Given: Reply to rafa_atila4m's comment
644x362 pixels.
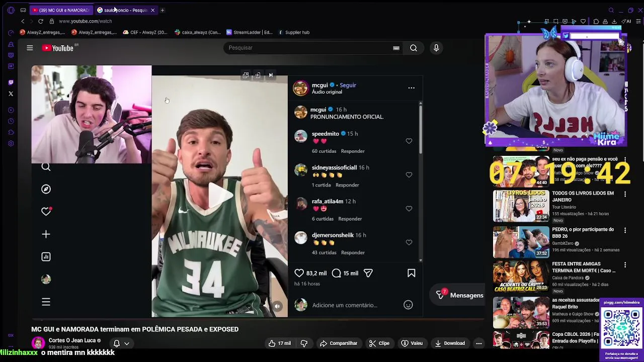Looking at the screenshot, I should click(x=350, y=219).
